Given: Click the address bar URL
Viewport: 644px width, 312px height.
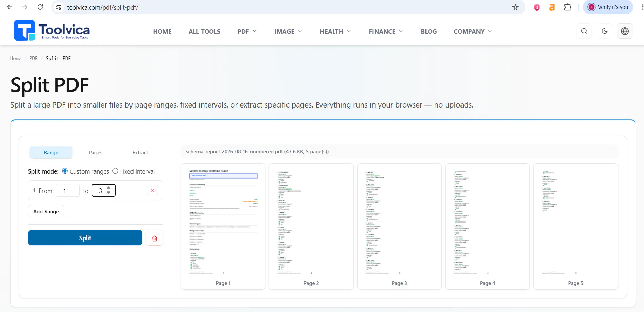Looking at the screenshot, I should click(x=103, y=7).
